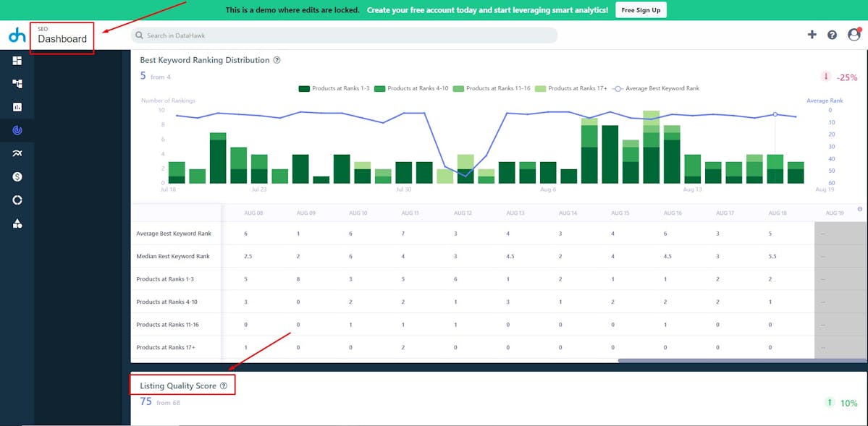Open the help question mark in header

[832, 35]
